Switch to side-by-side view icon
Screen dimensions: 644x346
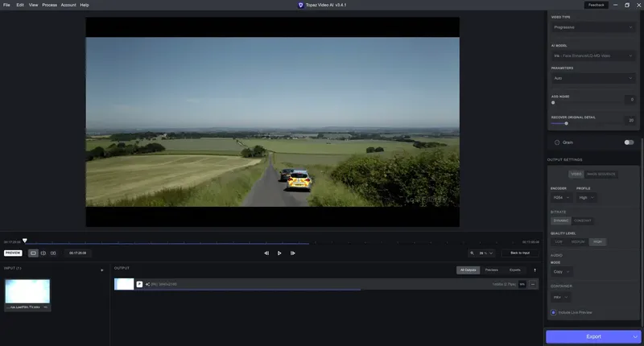click(53, 253)
